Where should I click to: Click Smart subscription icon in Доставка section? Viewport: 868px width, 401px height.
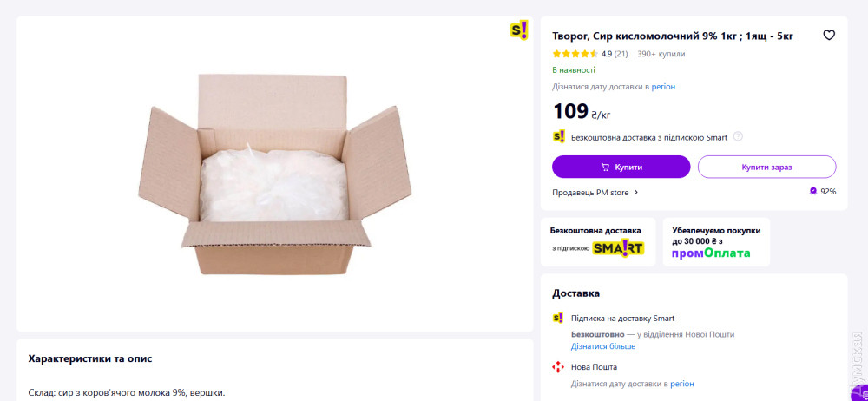(x=558, y=318)
